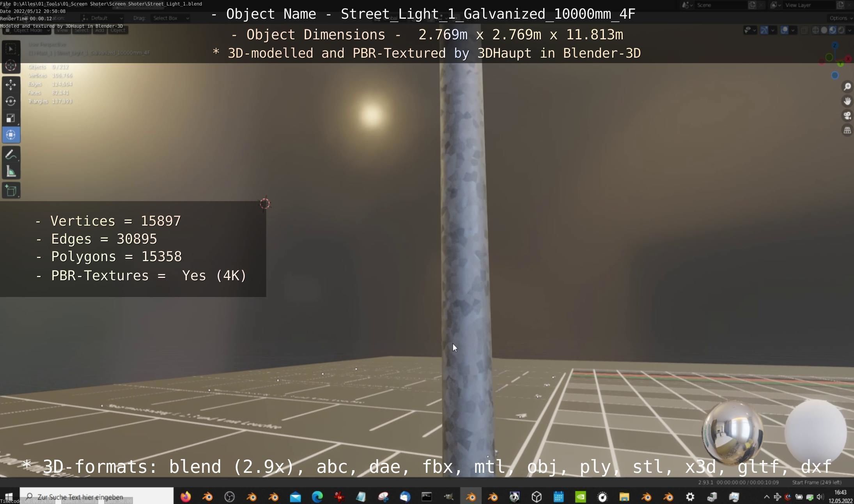Screen dimensions: 854x504
Task: Click the highlighted Transform tool
Action: tap(11, 134)
